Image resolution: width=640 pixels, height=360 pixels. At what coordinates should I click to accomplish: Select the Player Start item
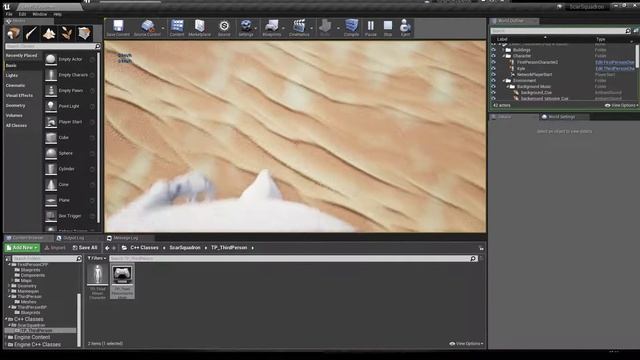point(69,122)
